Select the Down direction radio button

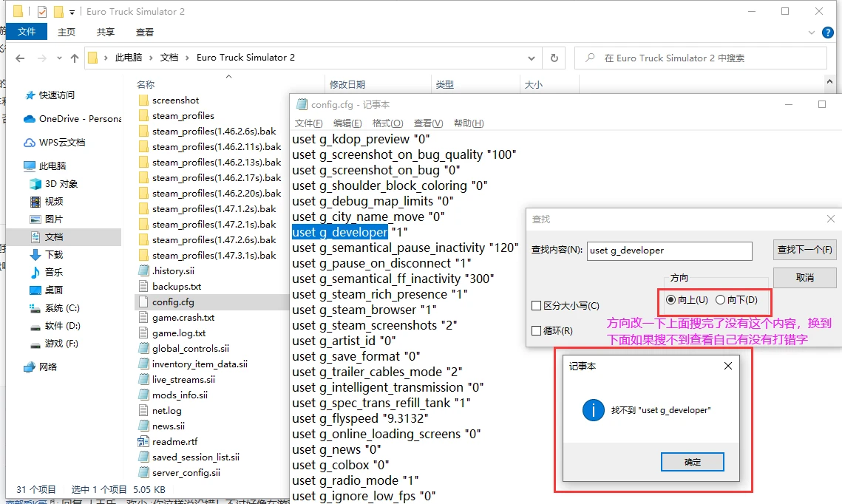coord(721,299)
